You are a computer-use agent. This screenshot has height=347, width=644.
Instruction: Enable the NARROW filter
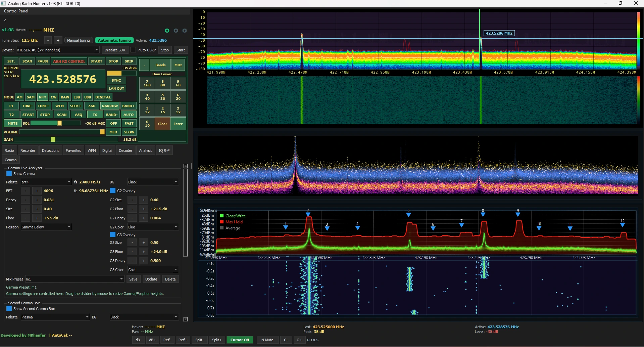point(110,106)
